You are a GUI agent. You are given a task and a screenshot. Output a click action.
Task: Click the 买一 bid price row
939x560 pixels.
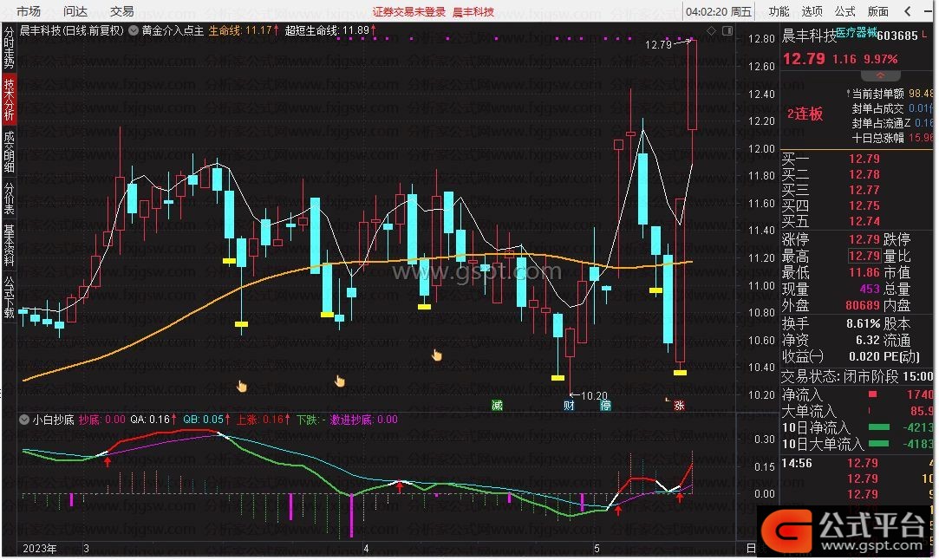click(x=857, y=159)
